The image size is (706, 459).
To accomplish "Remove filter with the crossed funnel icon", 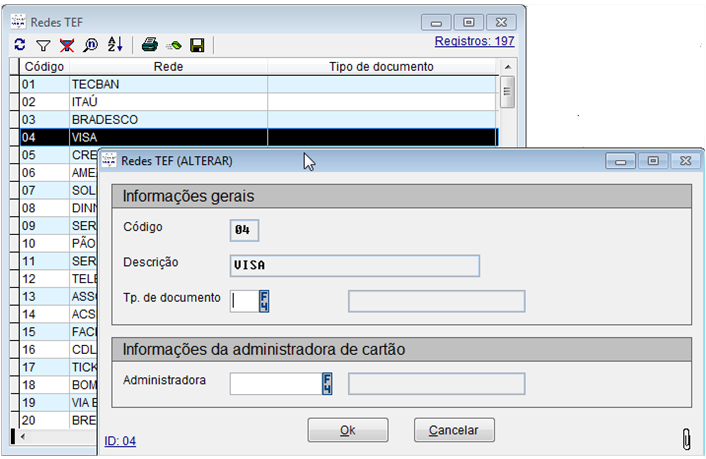I will [67, 45].
